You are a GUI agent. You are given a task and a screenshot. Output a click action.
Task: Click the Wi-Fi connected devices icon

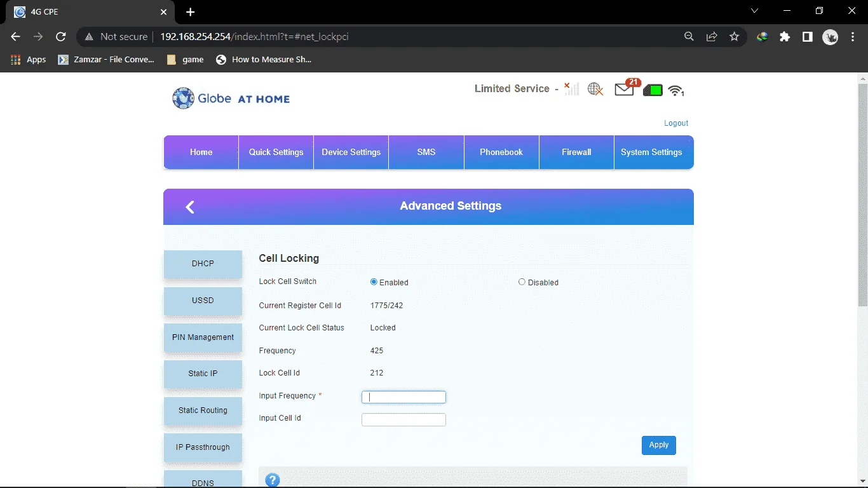675,90
